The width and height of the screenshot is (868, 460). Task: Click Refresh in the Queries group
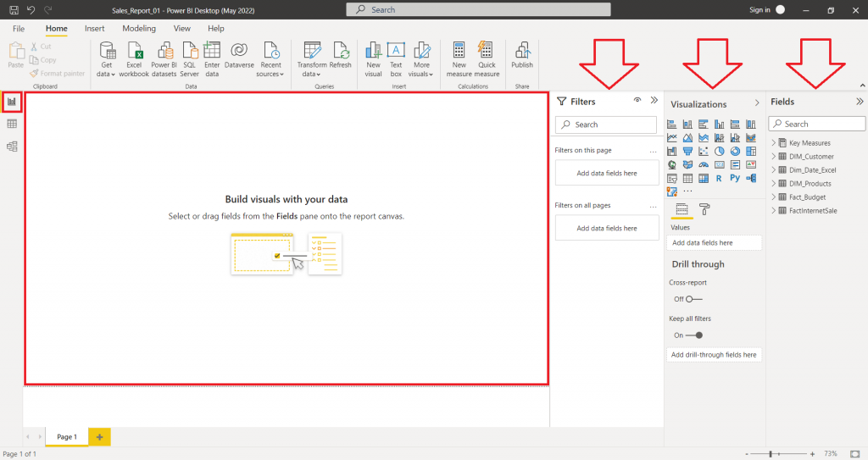point(341,55)
